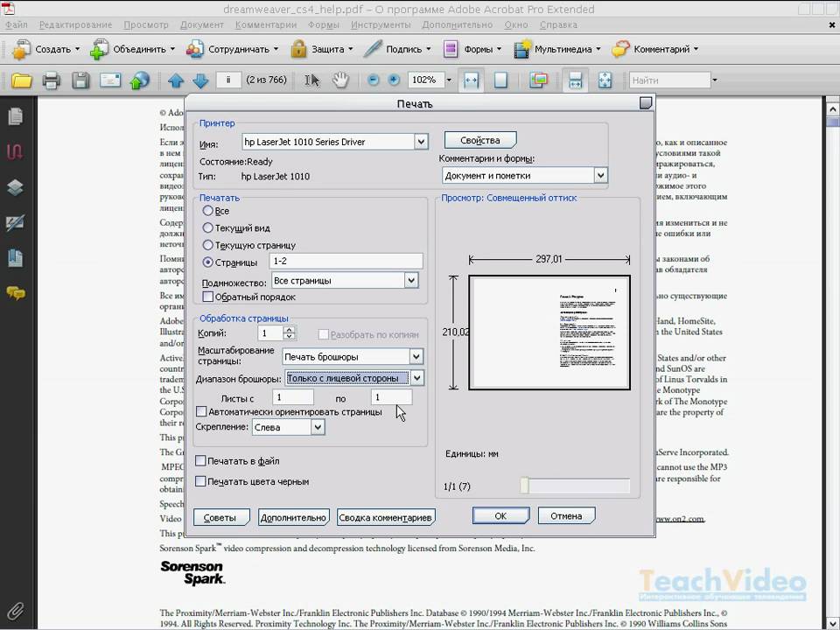Choose the Hand pan tool

340,80
